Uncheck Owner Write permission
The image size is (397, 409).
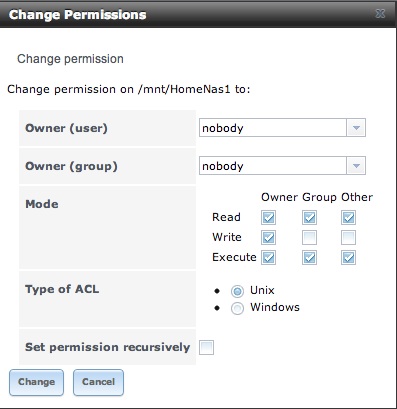[x=268, y=238]
